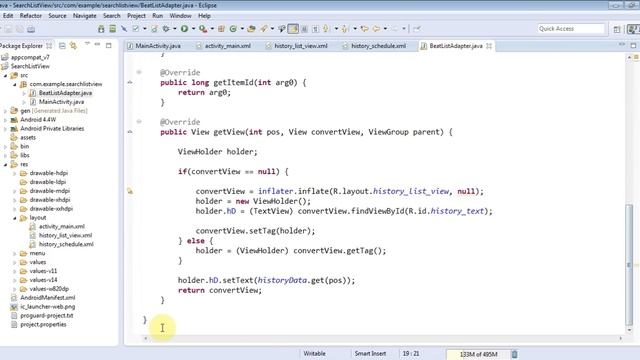
Task: Close the BeatListAdapter.java tab
Action: pos(489,46)
